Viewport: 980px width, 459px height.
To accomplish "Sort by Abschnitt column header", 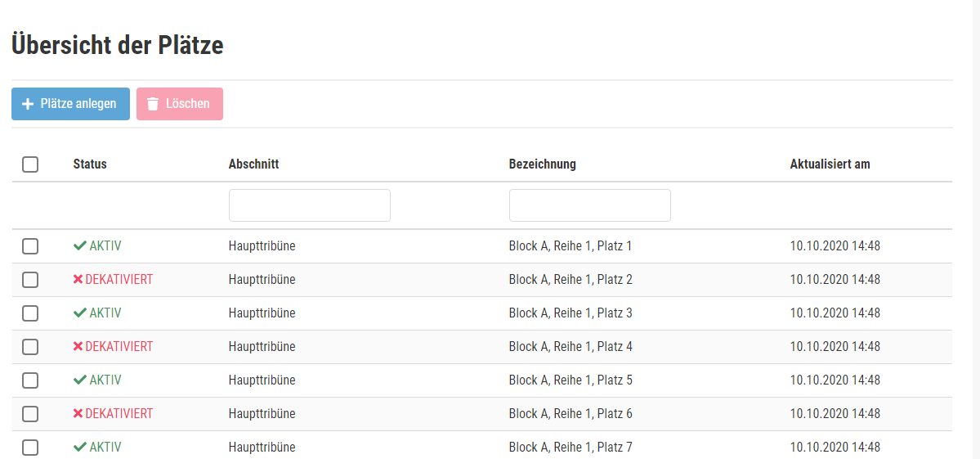I will pyautogui.click(x=253, y=164).
